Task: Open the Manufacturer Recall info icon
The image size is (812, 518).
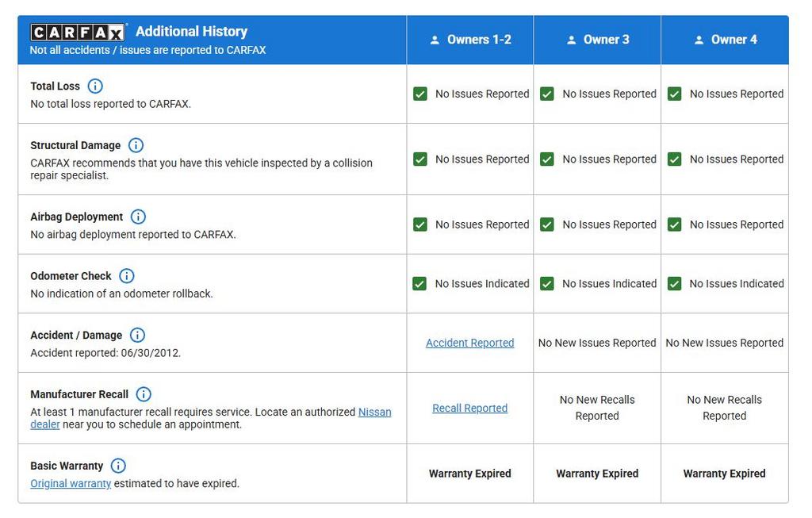Action: click(x=144, y=394)
